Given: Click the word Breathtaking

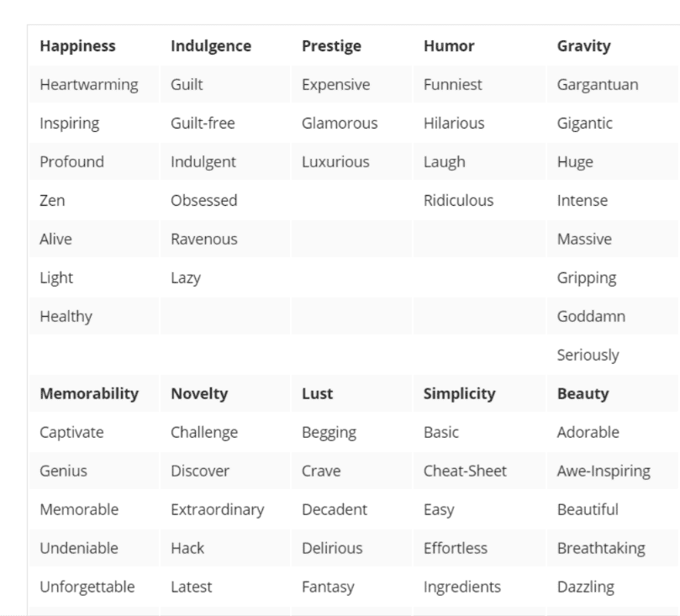Looking at the screenshot, I should point(601,548).
